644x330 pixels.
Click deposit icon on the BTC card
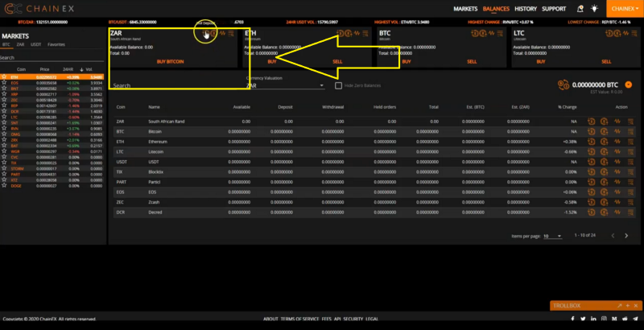[474, 33]
